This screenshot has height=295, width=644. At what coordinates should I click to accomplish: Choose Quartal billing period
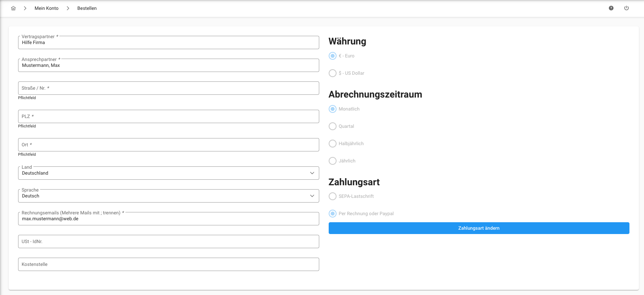[x=333, y=126]
